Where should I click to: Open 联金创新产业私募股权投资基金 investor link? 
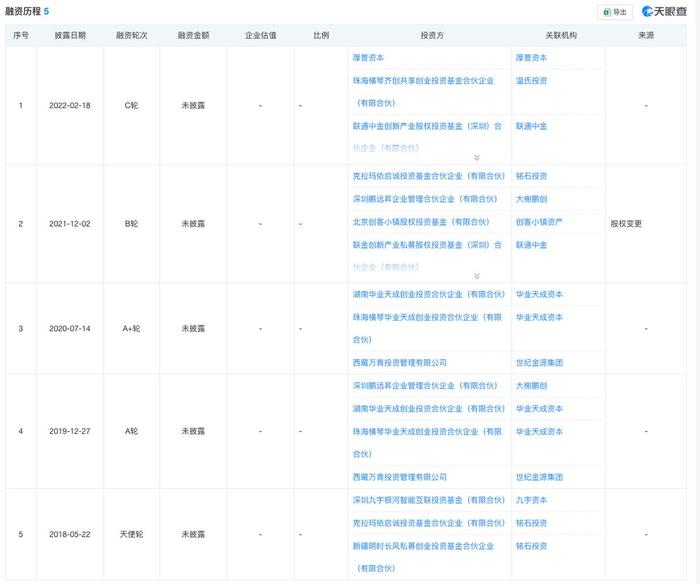click(x=427, y=256)
